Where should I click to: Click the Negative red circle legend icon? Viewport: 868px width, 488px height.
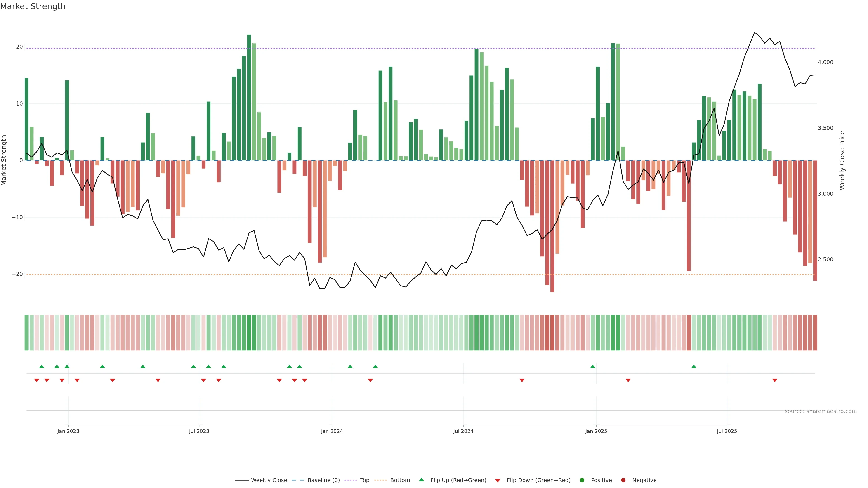pyautogui.click(x=623, y=480)
